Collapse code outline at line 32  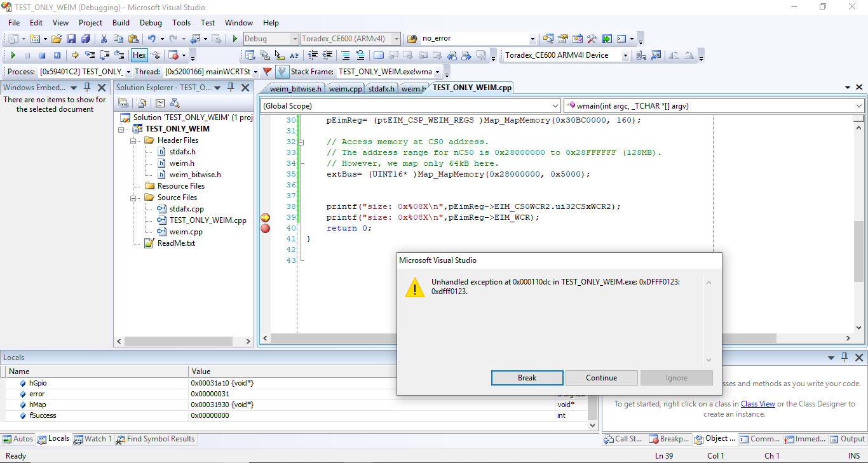[301, 142]
